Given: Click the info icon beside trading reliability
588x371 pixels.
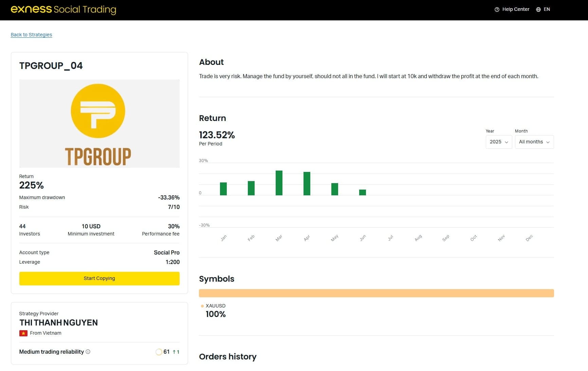Looking at the screenshot, I should pyautogui.click(x=88, y=352).
